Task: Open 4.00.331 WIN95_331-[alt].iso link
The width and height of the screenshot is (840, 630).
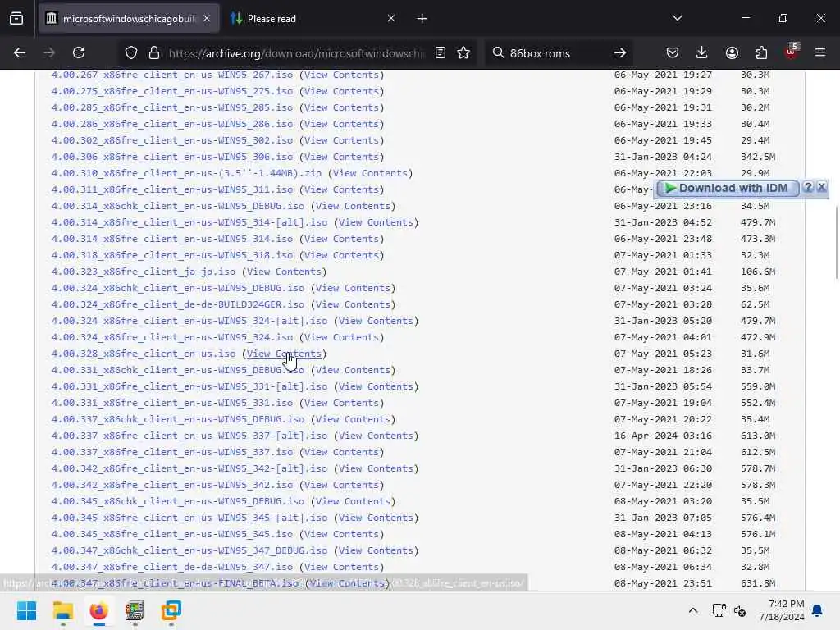Action: click(x=189, y=386)
